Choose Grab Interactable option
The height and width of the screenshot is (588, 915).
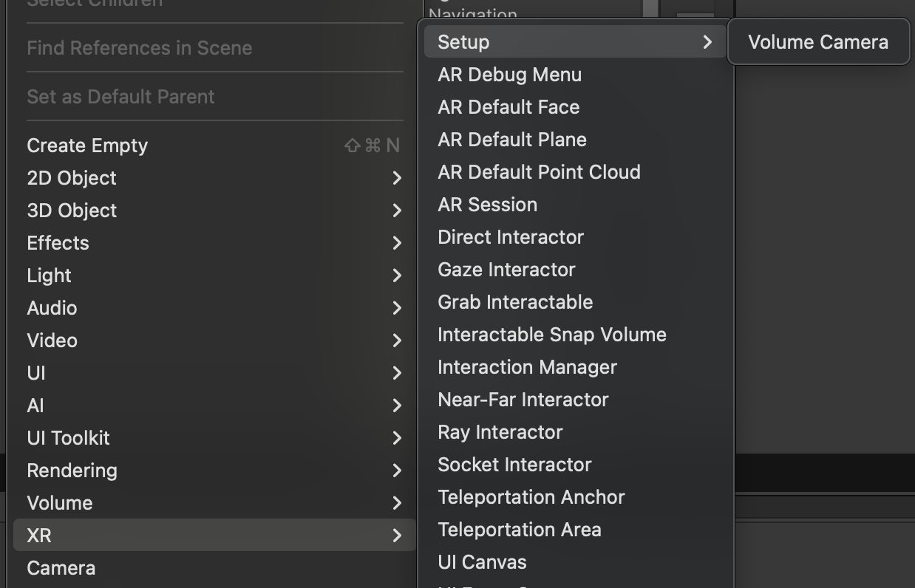515,302
